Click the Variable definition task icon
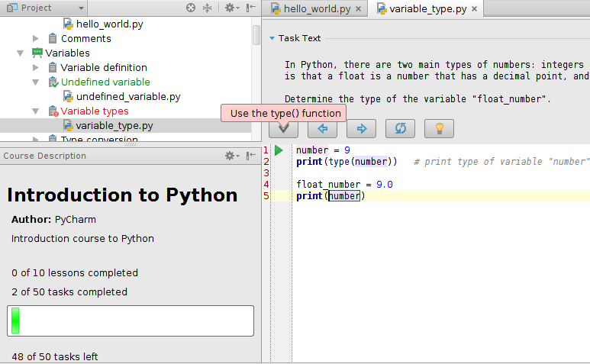 [x=53, y=68]
